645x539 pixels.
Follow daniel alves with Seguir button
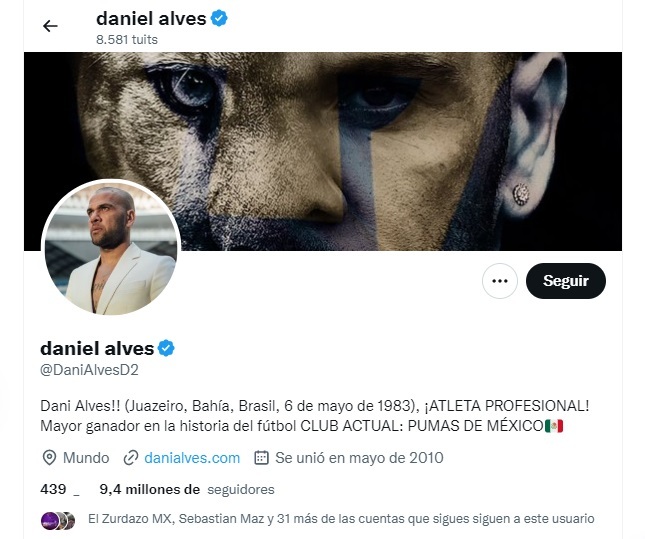click(566, 281)
